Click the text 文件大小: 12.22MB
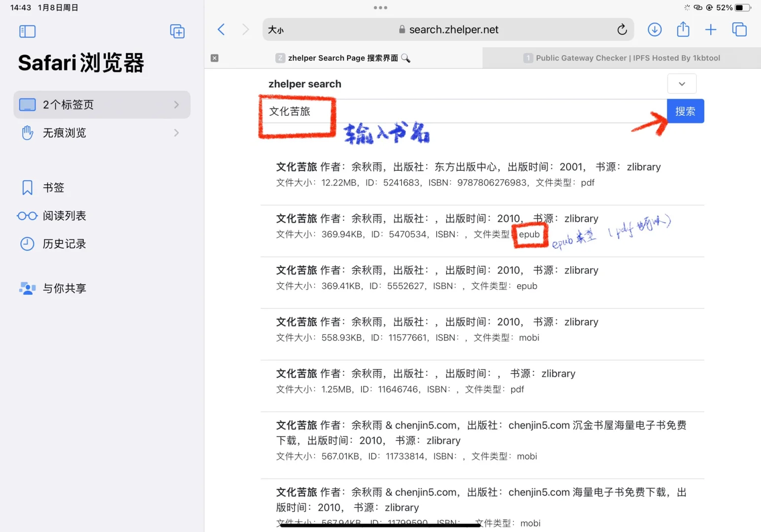Screen dimensions: 761x532 click(317, 183)
